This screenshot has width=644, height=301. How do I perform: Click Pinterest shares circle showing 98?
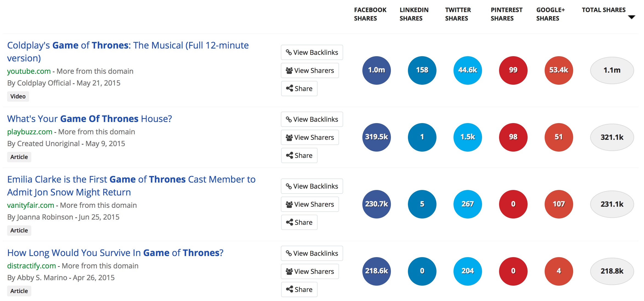pos(513,137)
